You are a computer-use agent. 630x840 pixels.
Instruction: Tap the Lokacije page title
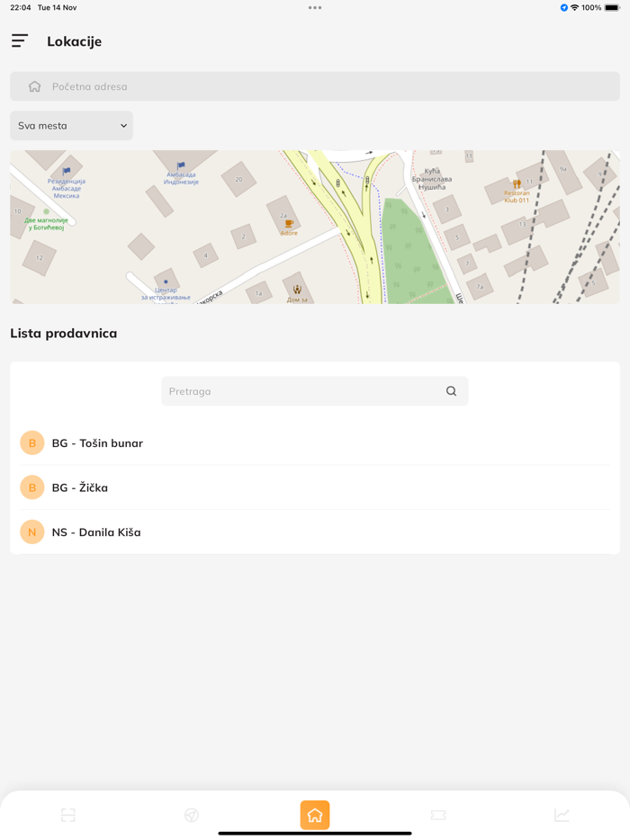click(75, 41)
